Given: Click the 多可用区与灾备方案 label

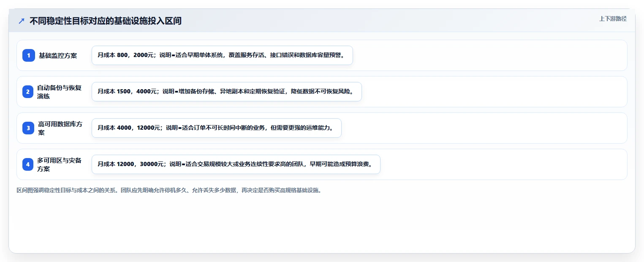Looking at the screenshot, I should click(59, 164).
